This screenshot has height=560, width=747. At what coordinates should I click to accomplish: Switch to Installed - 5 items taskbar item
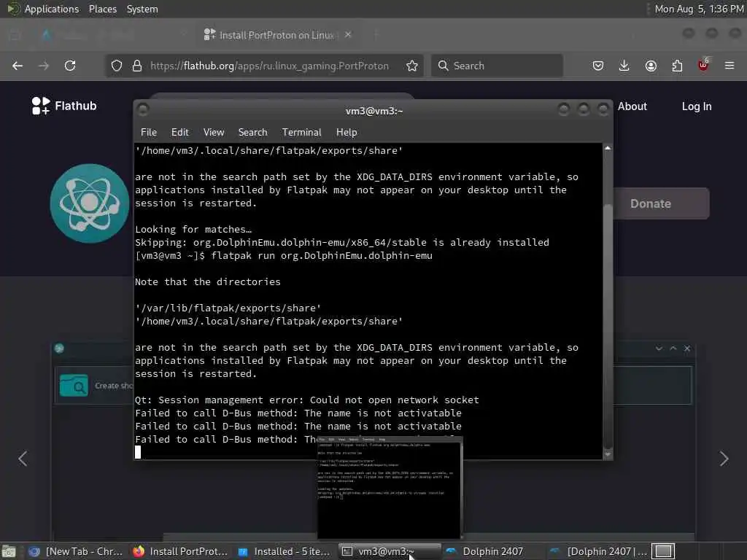pyautogui.click(x=285, y=551)
